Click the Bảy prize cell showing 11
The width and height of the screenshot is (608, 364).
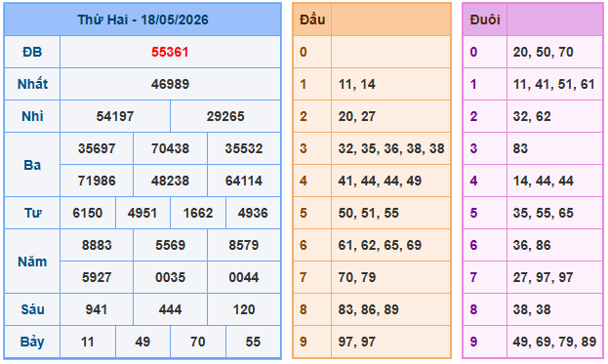(x=88, y=342)
